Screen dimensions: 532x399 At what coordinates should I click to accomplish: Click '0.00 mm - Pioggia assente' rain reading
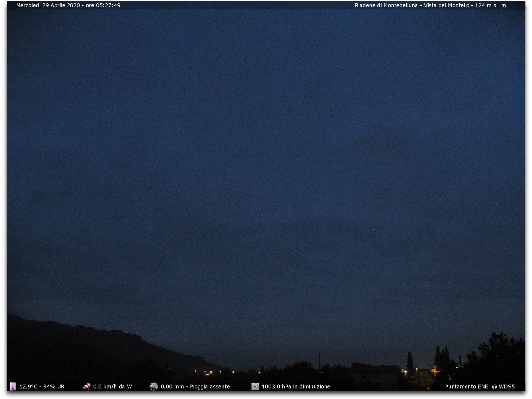[x=195, y=387]
